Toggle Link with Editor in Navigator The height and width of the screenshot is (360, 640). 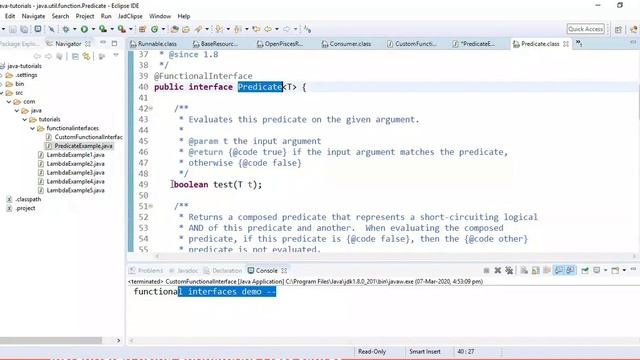click(86, 56)
